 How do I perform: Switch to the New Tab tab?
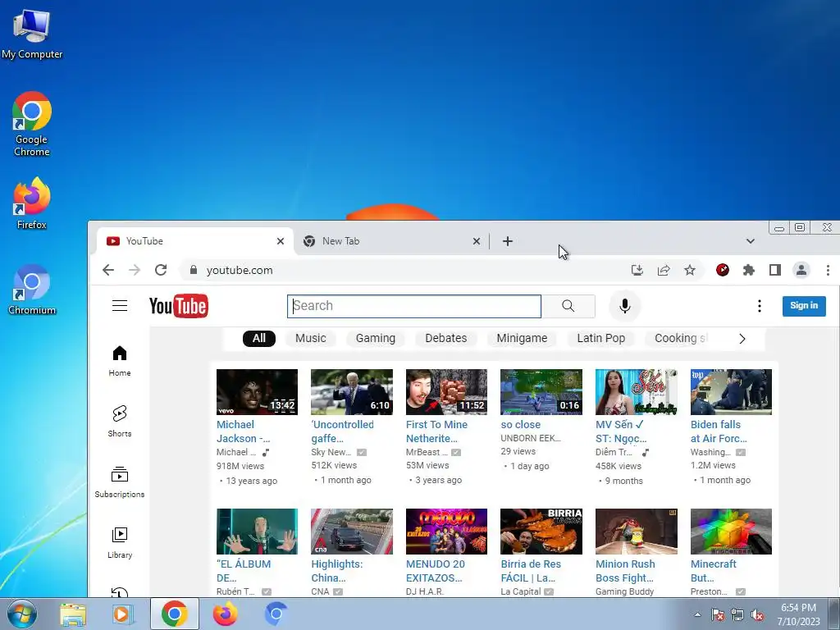[391, 242]
